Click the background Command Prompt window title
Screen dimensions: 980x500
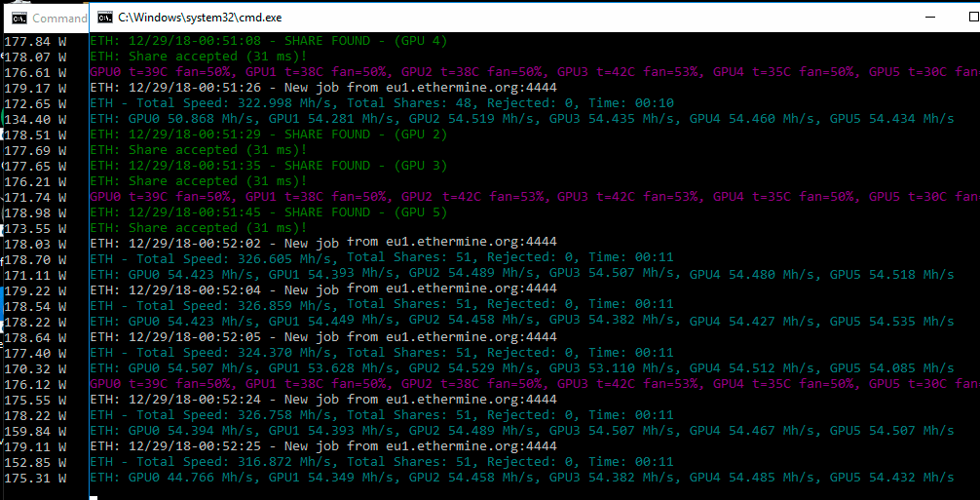coord(59,19)
